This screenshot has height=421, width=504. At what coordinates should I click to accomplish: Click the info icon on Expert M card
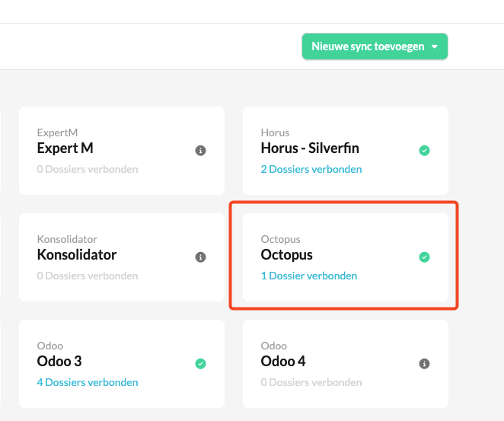coord(200,151)
